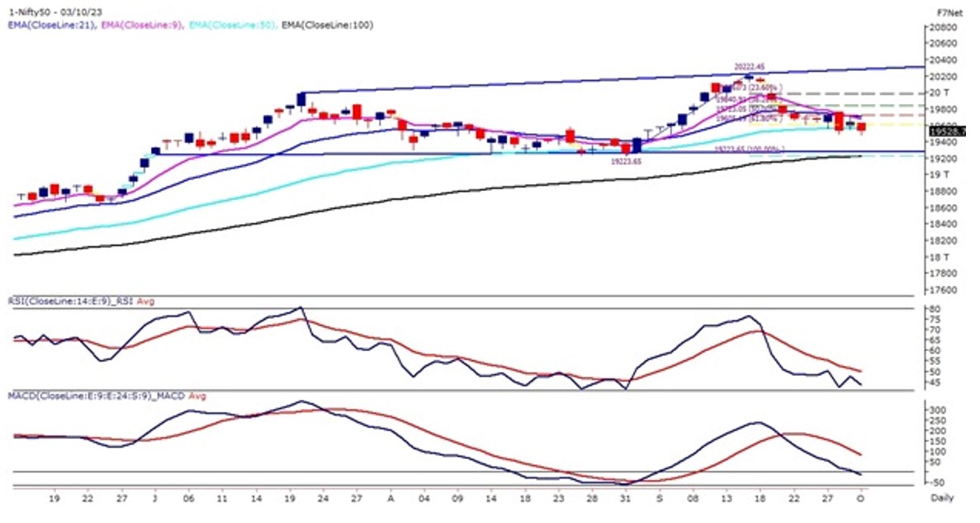This screenshot has height=523, width=980.
Task: Click the "20 T" price axis label
Action: pyautogui.click(x=940, y=93)
